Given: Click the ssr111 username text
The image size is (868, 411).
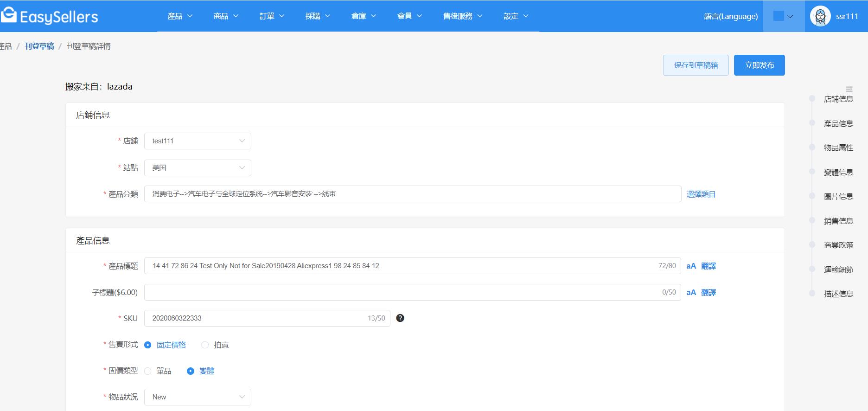Looking at the screenshot, I should (847, 16).
